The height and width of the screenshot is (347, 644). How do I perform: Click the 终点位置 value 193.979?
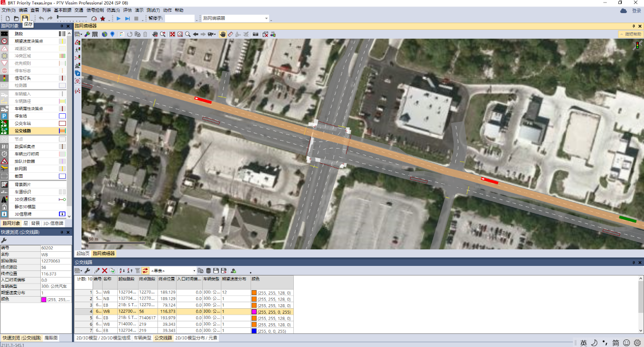[167, 318]
